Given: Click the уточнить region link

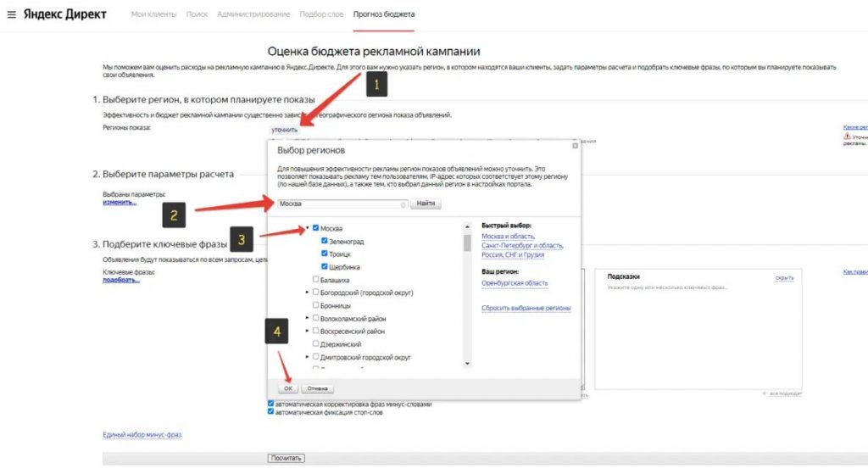Looking at the screenshot, I should point(285,130).
